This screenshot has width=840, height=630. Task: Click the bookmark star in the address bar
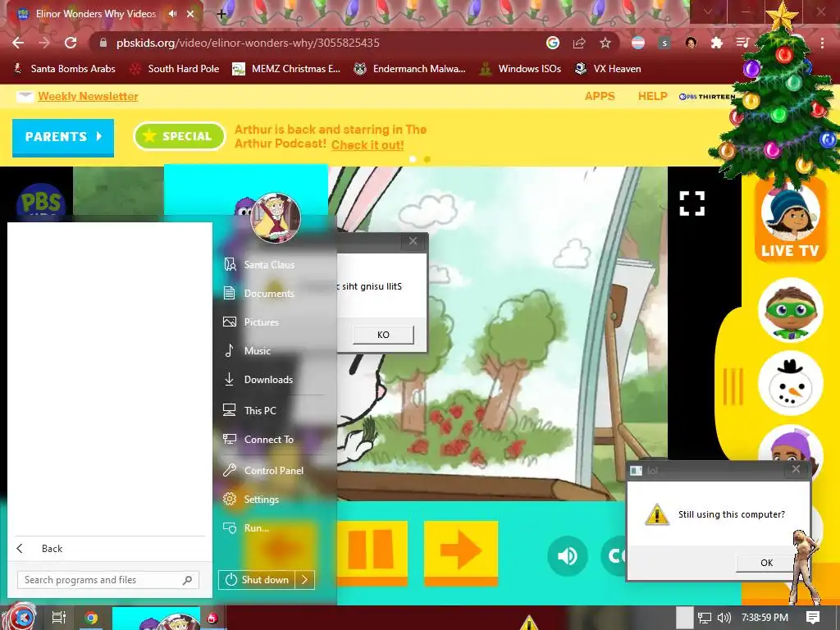tap(605, 43)
